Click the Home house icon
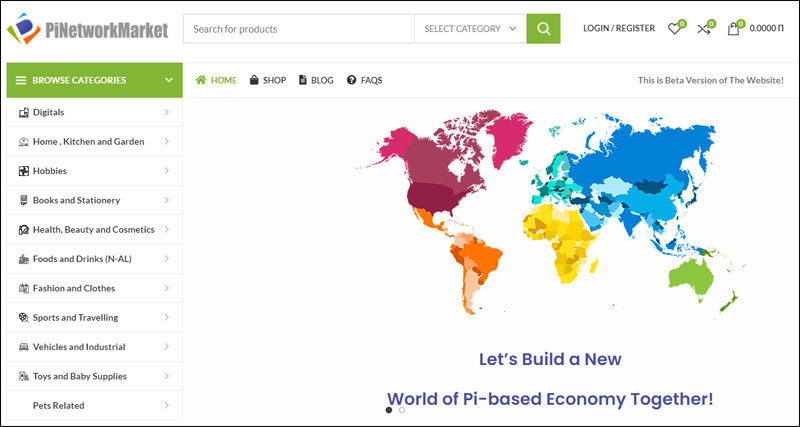Image resolution: width=800 pixels, height=427 pixels. click(201, 80)
